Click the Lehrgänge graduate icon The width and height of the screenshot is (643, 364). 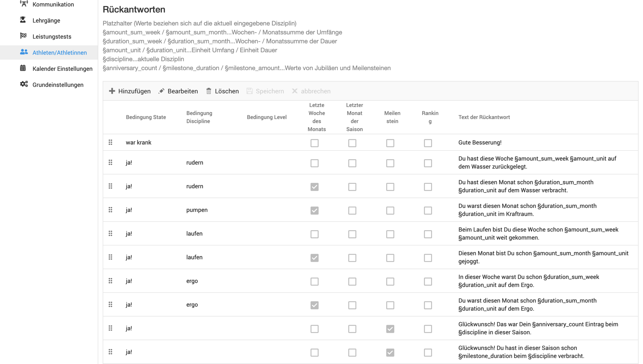point(23,20)
